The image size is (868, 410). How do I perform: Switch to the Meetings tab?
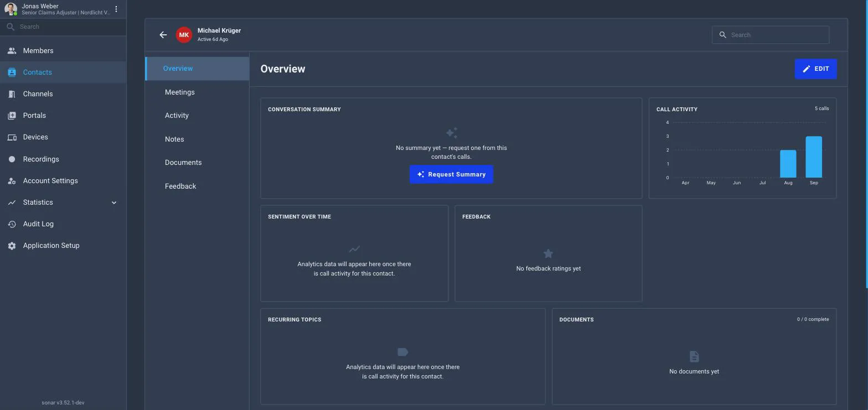[198, 92]
